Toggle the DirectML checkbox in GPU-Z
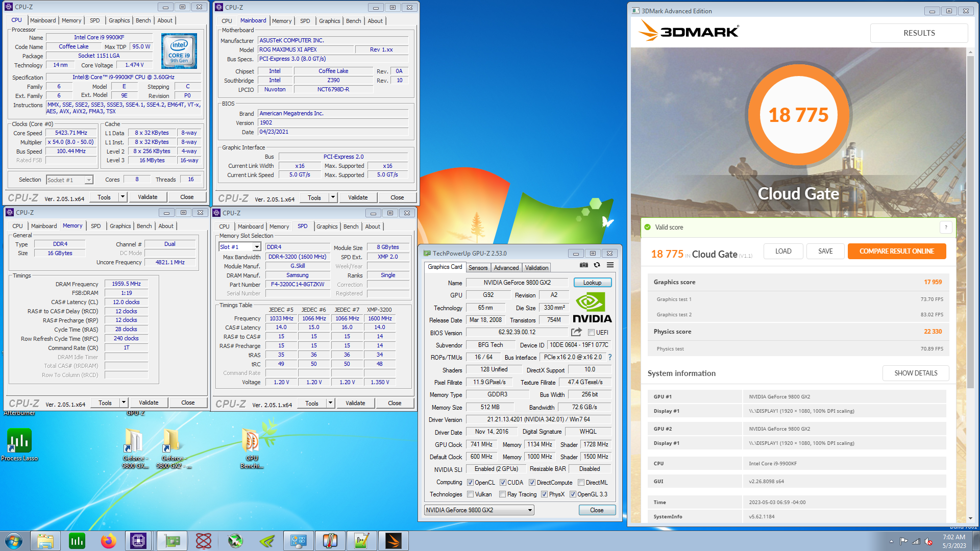 [x=581, y=483]
